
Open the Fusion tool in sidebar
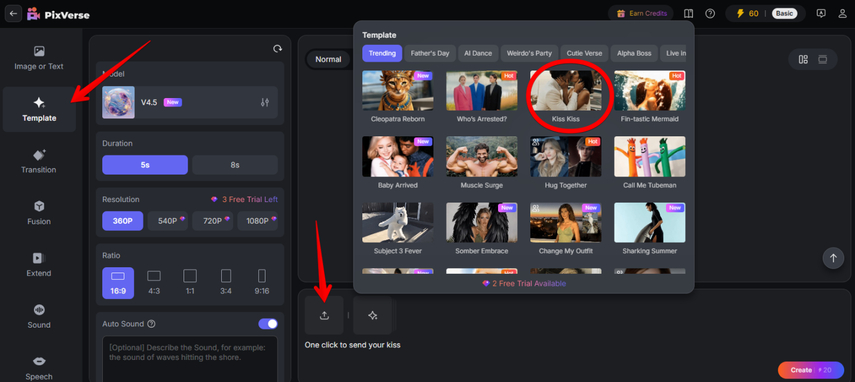point(39,213)
